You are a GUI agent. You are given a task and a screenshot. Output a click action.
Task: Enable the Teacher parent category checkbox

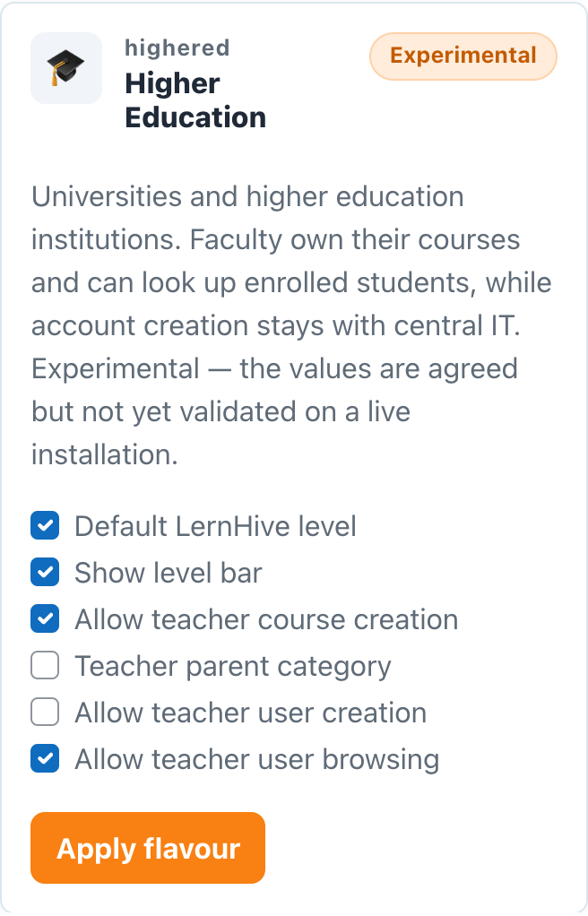point(45,665)
